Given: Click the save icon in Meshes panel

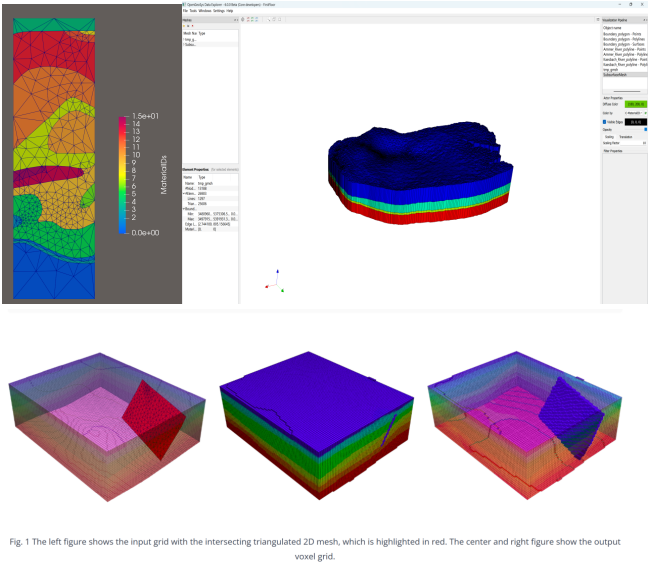Looking at the screenshot, I should 188,26.
